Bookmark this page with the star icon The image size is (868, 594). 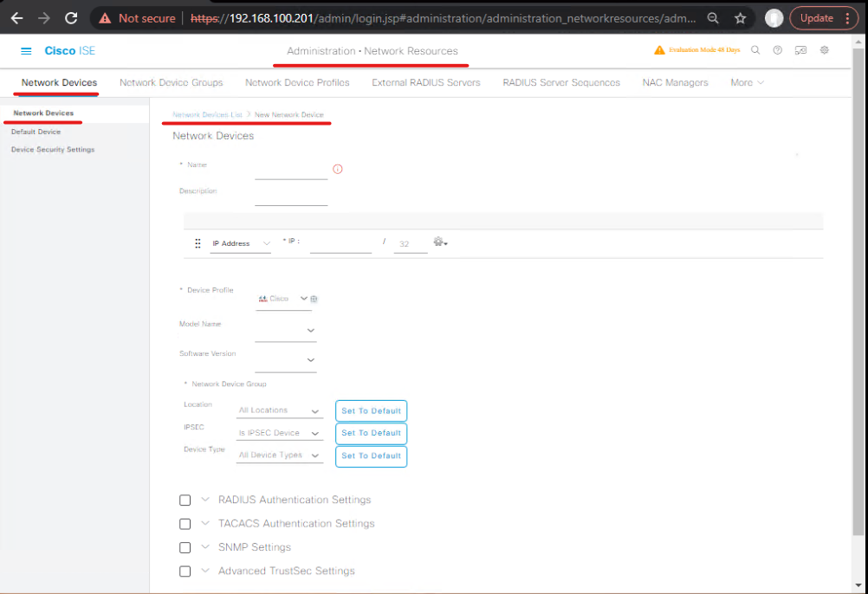(x=740, y=18)
